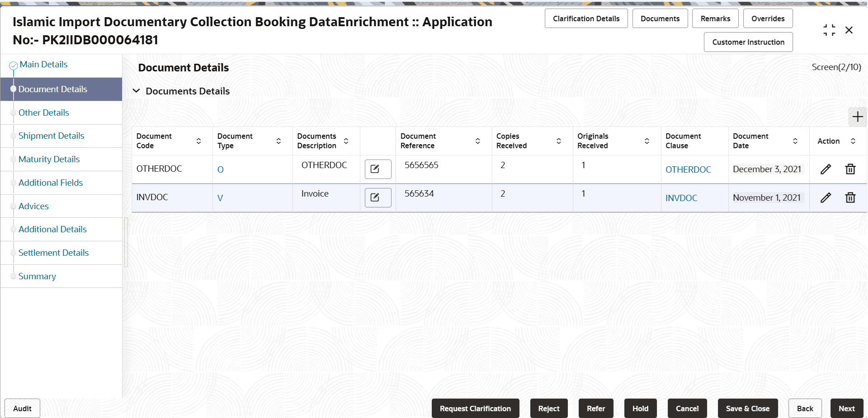Image resolution: width=868 pixels, height=418 pixels.
Task: Edit the INVDOC row with pencil icon
Action: click(826, 198)
